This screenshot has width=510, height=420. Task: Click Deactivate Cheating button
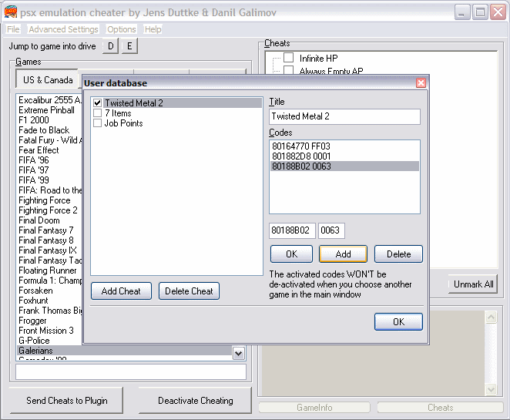point(195,400)
